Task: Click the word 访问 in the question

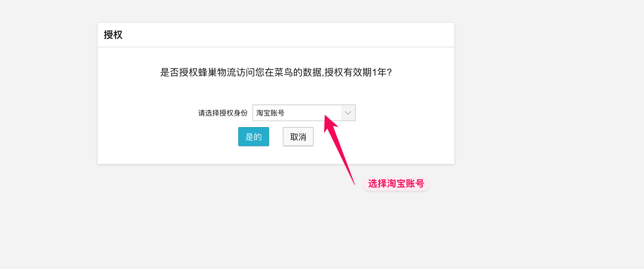Action: click(246, 72)
